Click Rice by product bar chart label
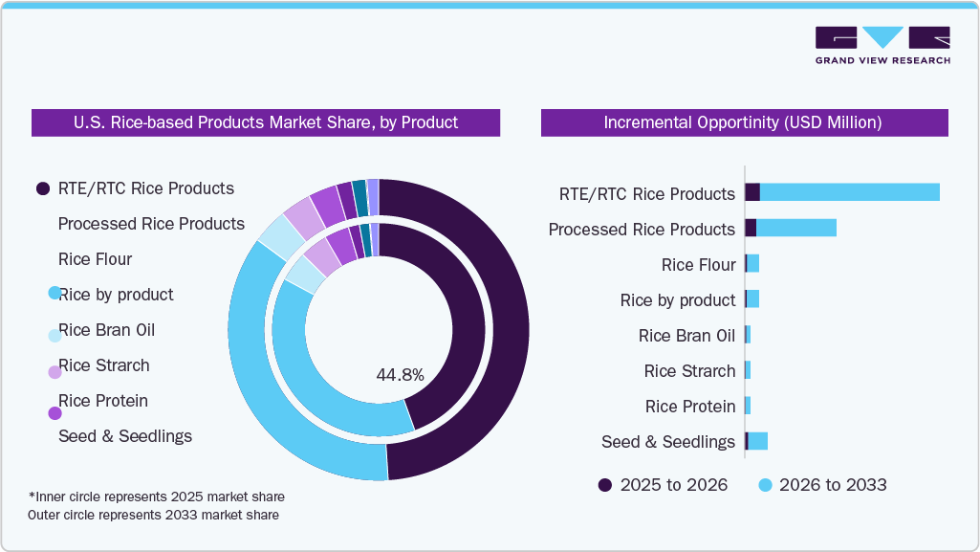Viewport: 980px width, 552px height. [x=678, y=300]
